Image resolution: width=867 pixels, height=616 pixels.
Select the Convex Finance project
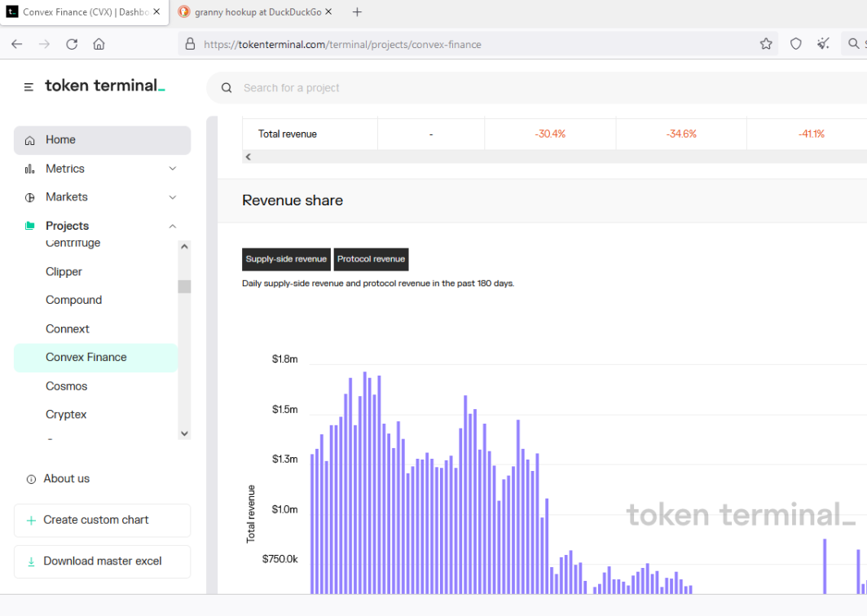click(95, 357)
